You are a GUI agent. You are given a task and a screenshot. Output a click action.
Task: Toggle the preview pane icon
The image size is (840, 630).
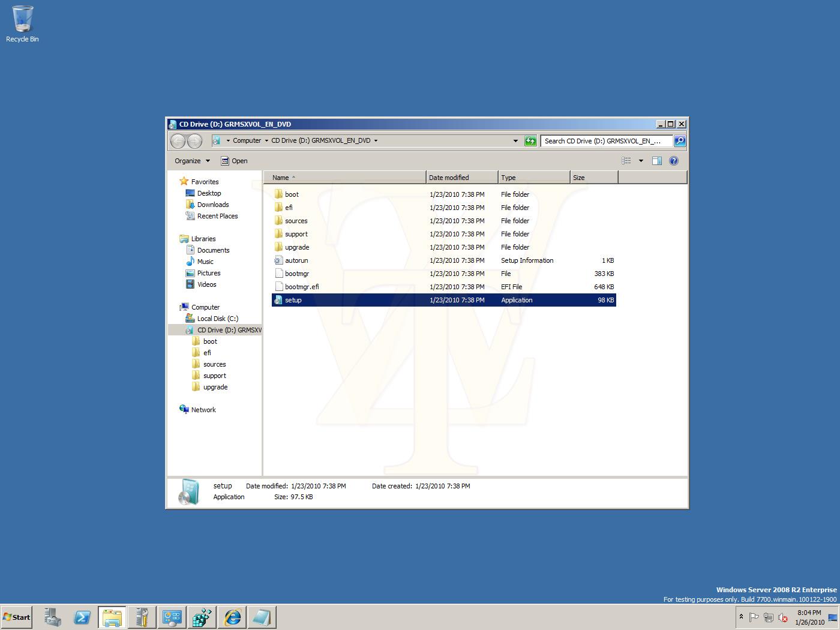point(657,161)
